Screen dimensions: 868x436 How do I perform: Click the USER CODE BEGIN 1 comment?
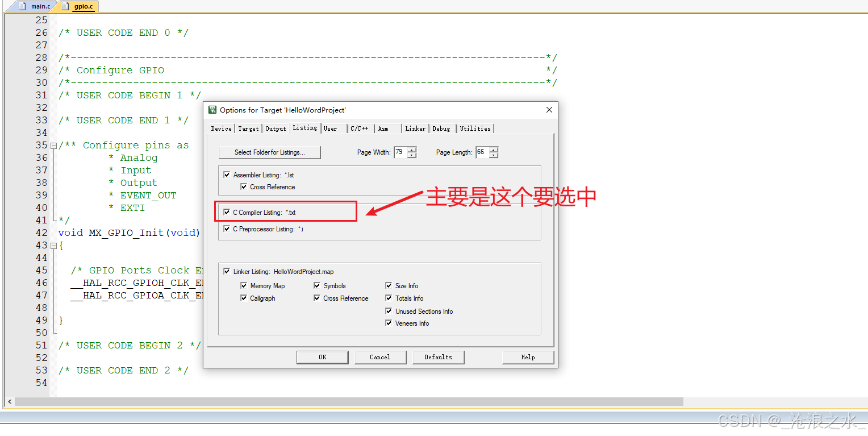click(x=130, y=95)
